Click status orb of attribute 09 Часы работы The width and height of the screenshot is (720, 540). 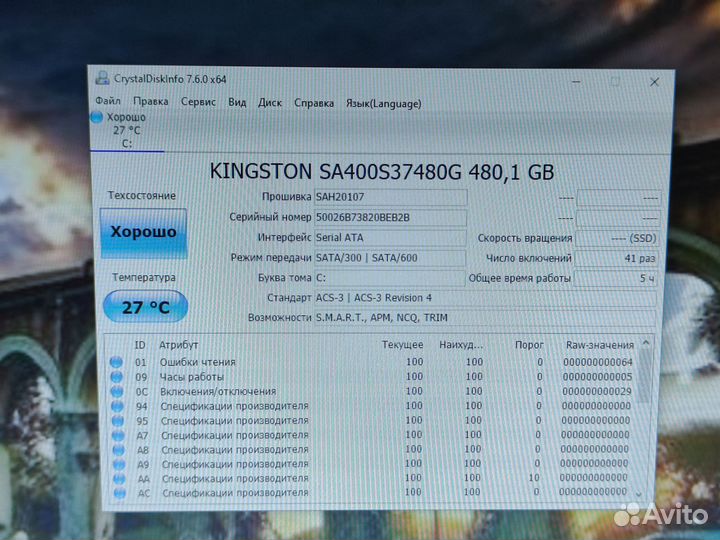pos(117,377)
